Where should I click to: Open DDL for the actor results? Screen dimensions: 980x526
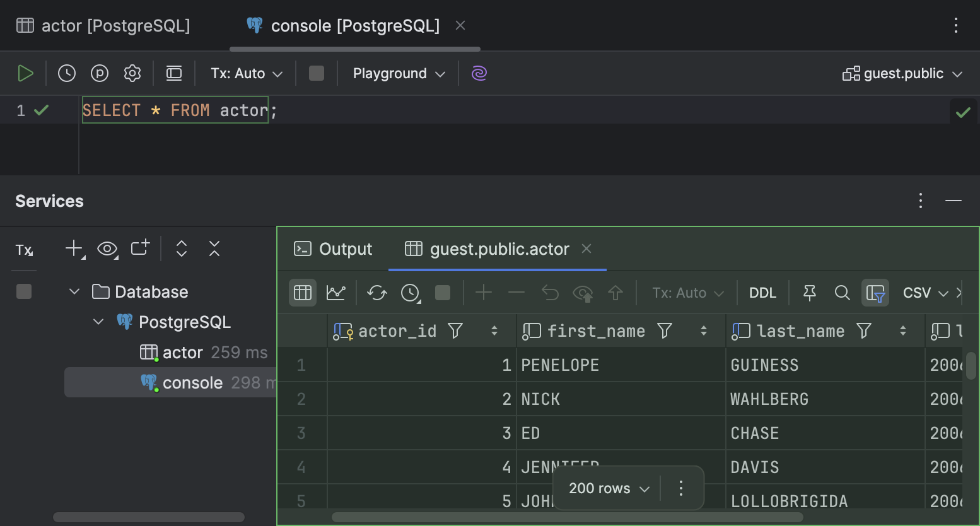coord(762,292)
